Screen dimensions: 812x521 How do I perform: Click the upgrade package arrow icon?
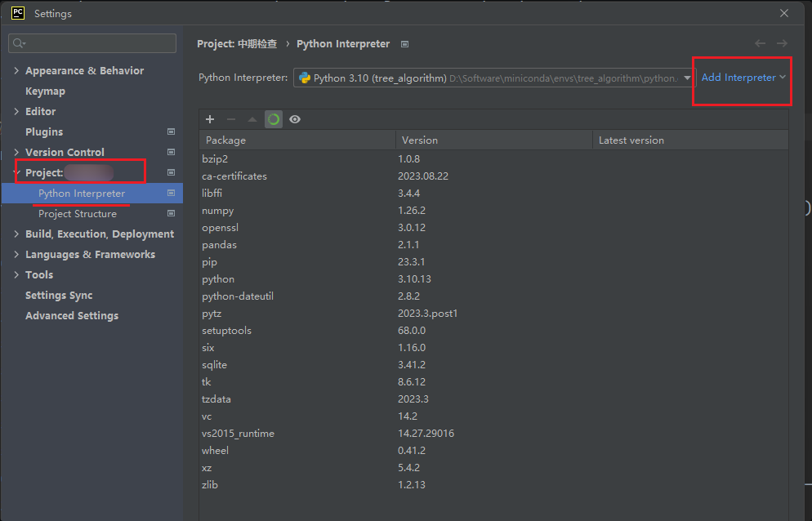[252, 119]
